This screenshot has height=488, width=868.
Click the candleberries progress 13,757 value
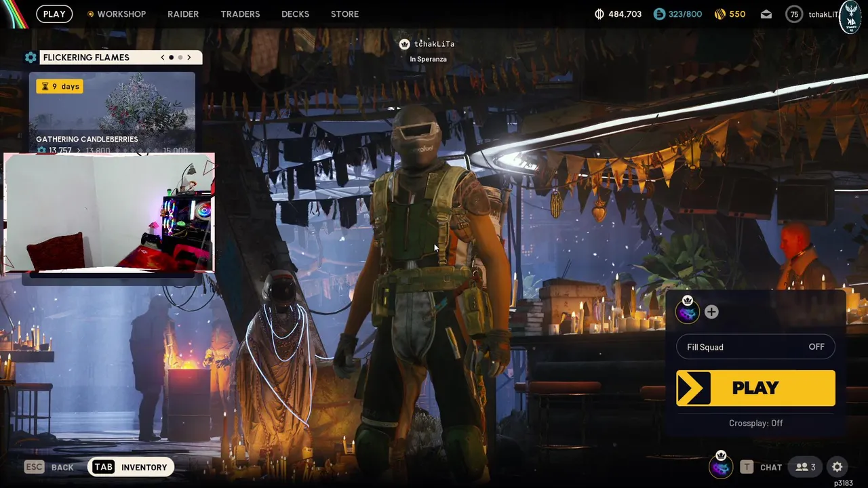click(60, 150)
